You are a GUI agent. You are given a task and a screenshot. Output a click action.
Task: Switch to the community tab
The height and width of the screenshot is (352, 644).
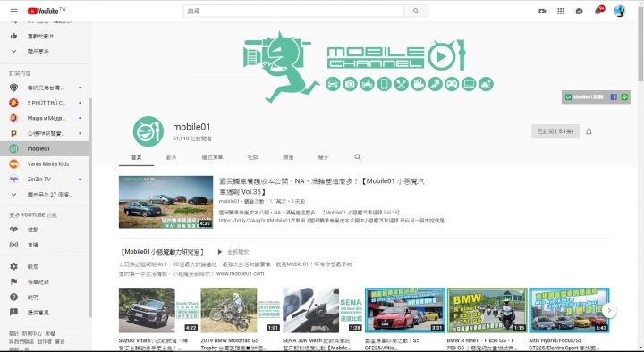point(253,157)
